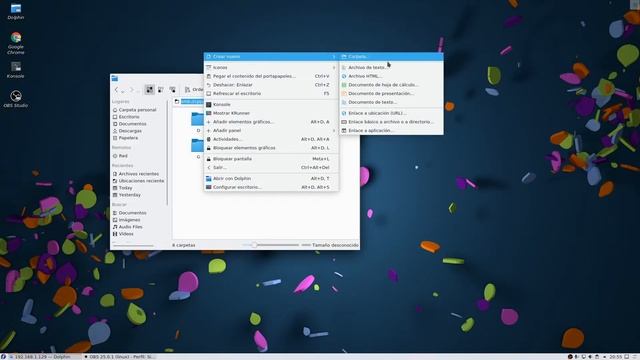Choose Documento de texto in the submenu
The image size is (640, 360).
pyautogui.click(x=392, y=102)
